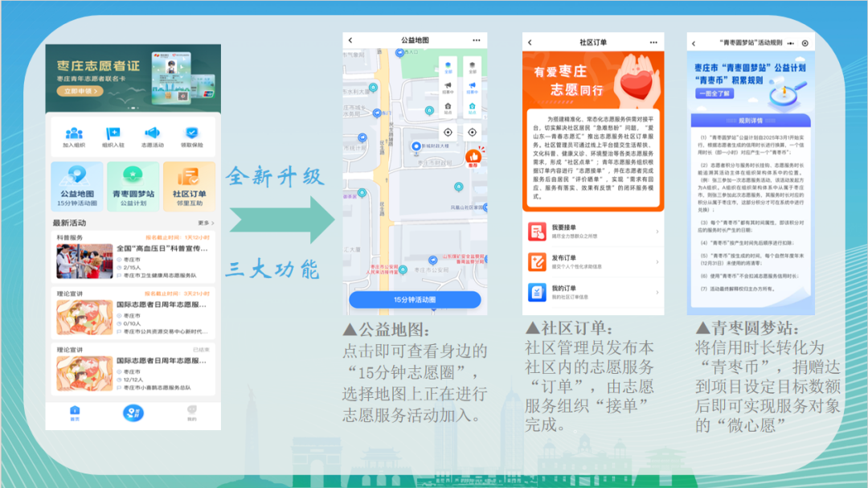Open 我的订单 row
Viewport: 868px width, 488px height.
pyautogui.click(x=593, y=293)
